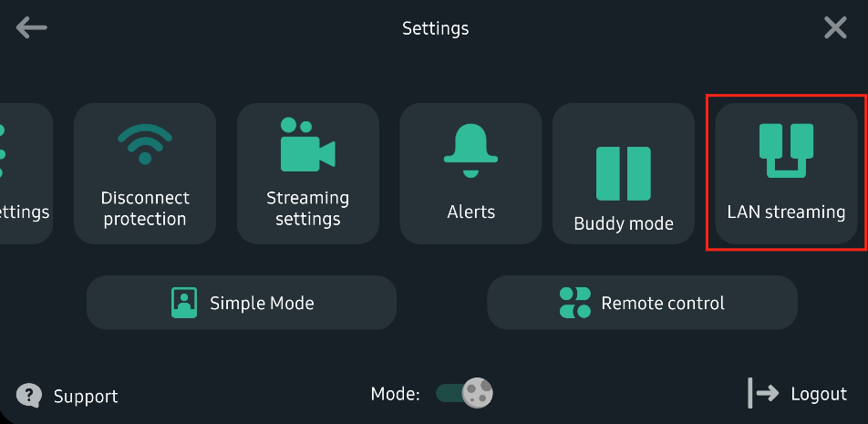Image resolution: width=868 pixels, height=424 pixels.
Task: Click the video camera streaming icon
Action: point(307,144)
